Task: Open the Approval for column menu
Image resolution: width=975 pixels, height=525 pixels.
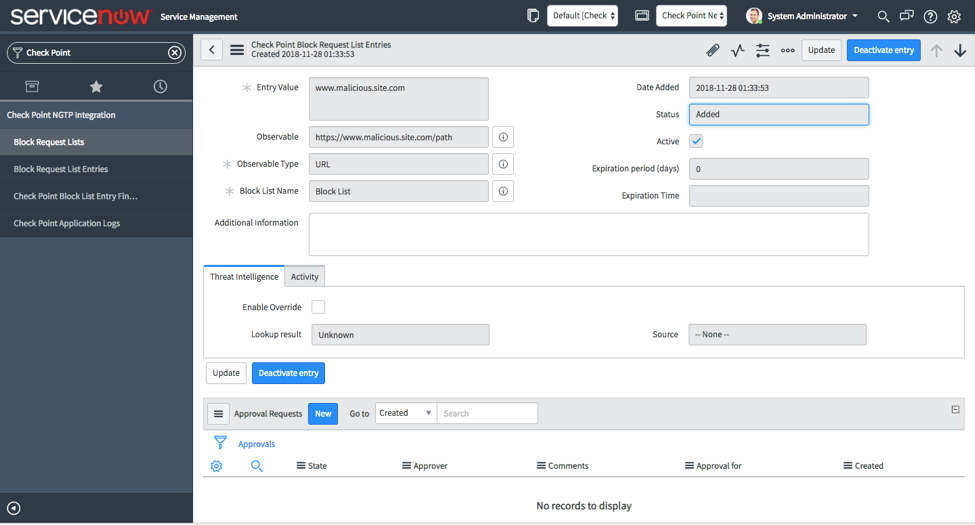Action: (689, 466)
